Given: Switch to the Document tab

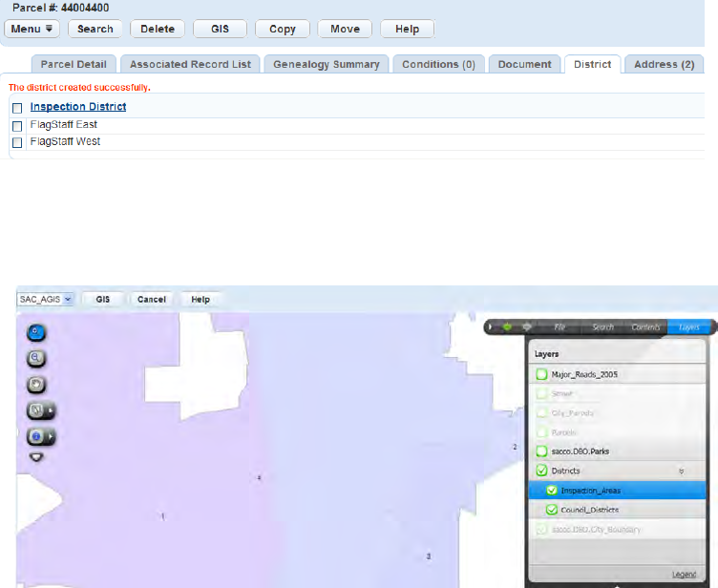Looking at the screenshot, I should (x=525, y=64).
